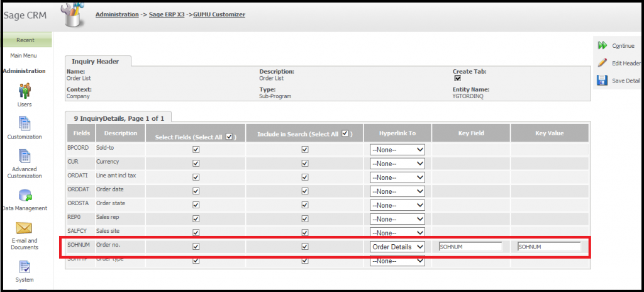644x292 pixels.
Task: Click the Sage CRM logo text
Action: coord(25,16)
